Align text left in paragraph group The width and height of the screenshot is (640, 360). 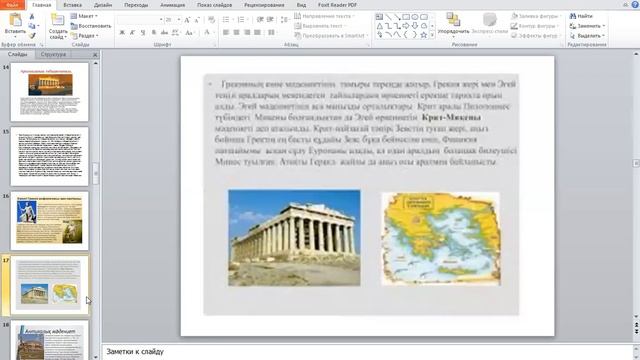point(226,32)
